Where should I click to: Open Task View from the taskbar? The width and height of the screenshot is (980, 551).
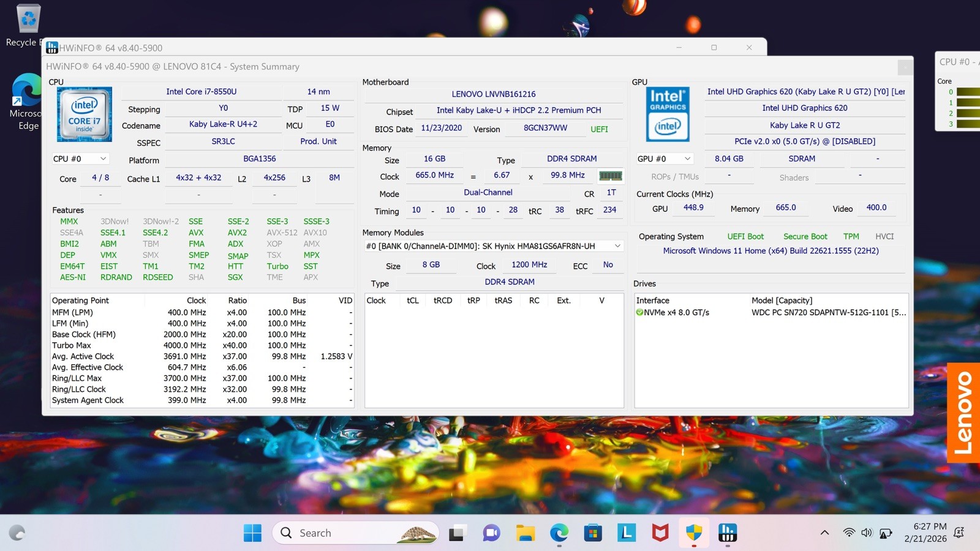[456, 533]
